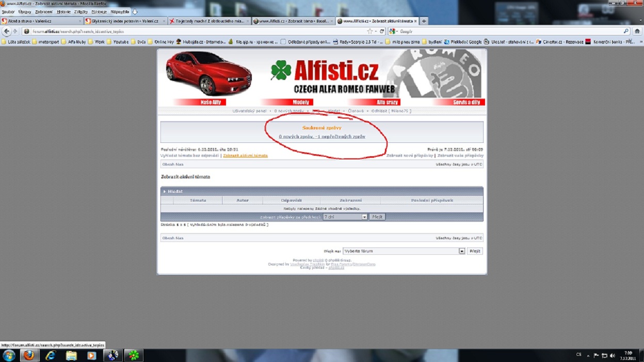
Task: Open the 'Záložky' menu in menu bar
Action: 81,12
